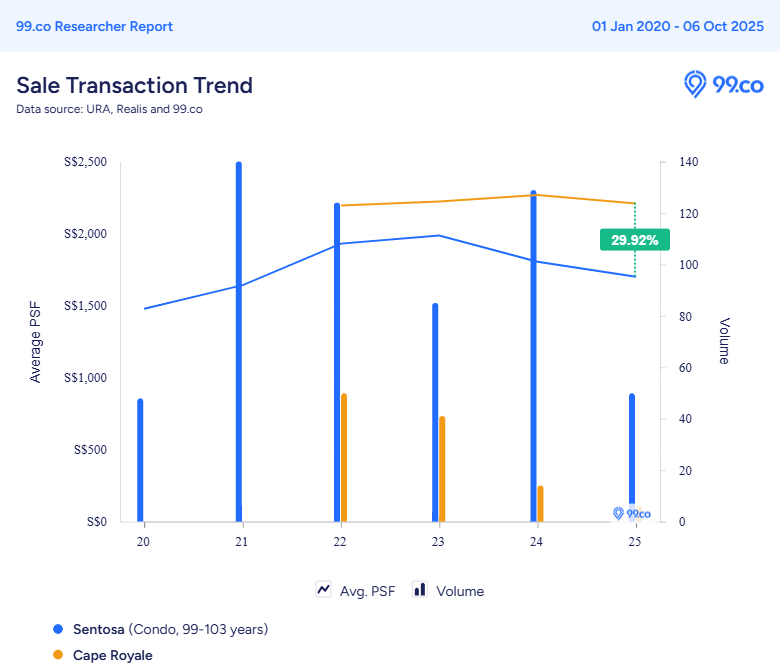
Task: Click the small orange bar for year 24
Action: [x=541, y=504]
